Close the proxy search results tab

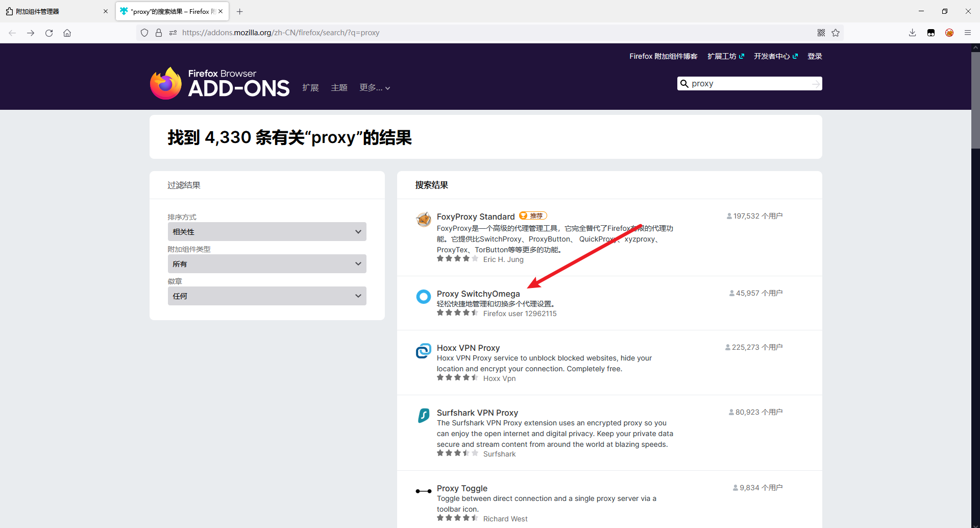point(220,11)
